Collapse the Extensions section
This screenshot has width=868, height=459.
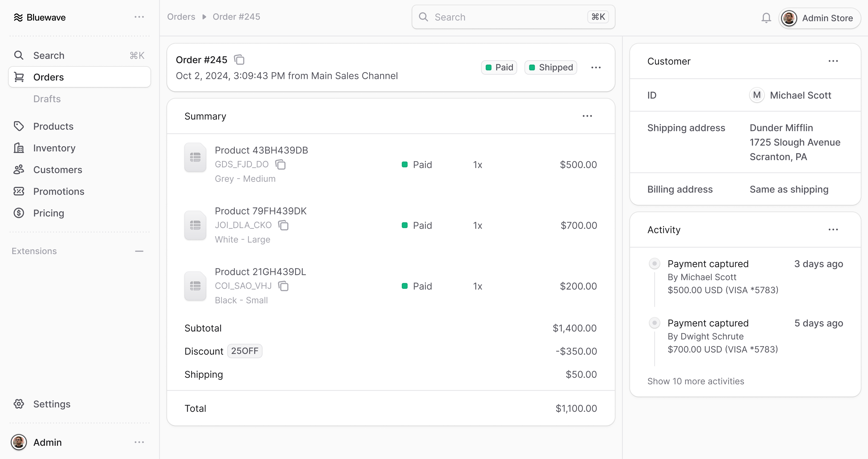pyautogui.click(x=139, y=251)
